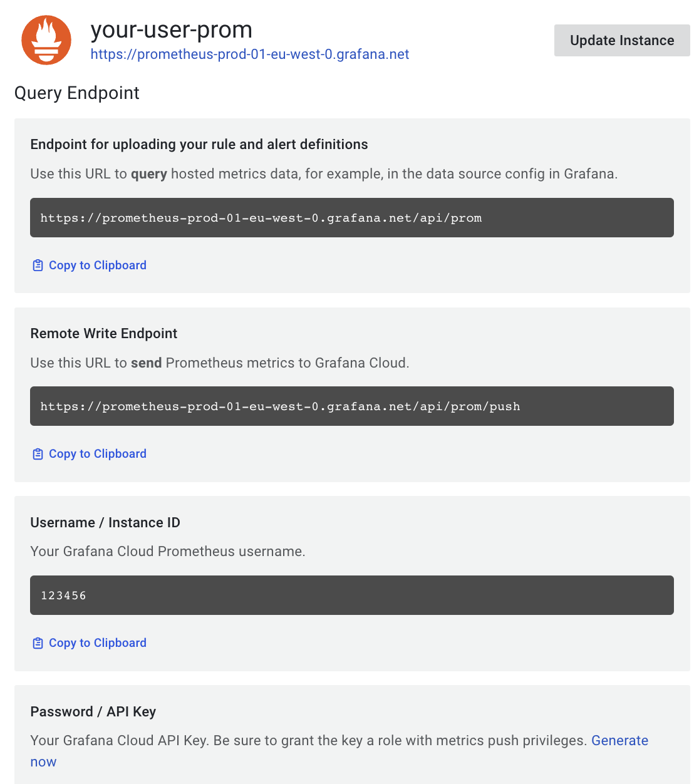
Task: Click the dark box showing the /api/prom/push URL
Action: (x=352, y=406)
